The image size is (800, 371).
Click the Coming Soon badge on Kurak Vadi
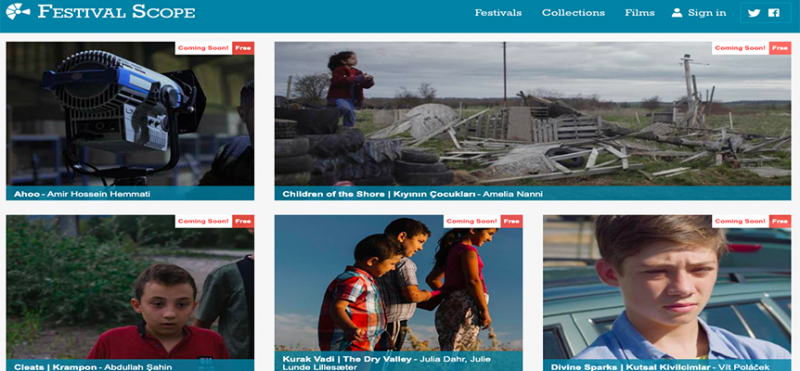pos(472,221)
